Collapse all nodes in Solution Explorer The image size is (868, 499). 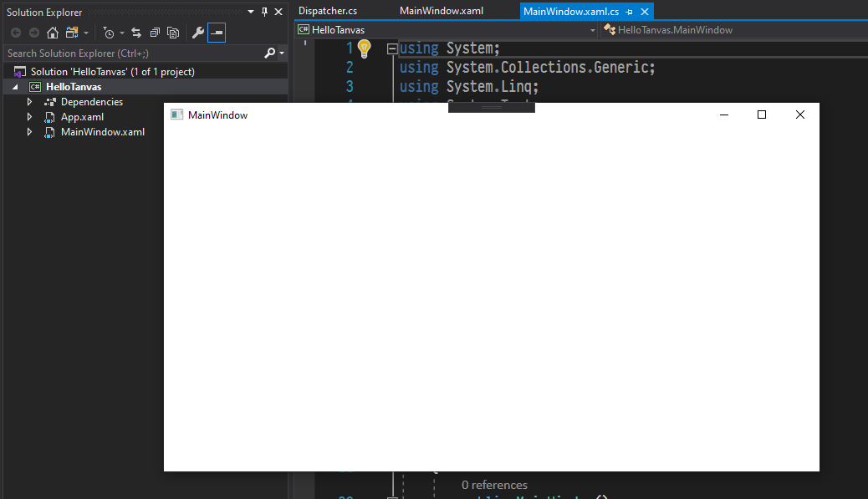point(155,33)
